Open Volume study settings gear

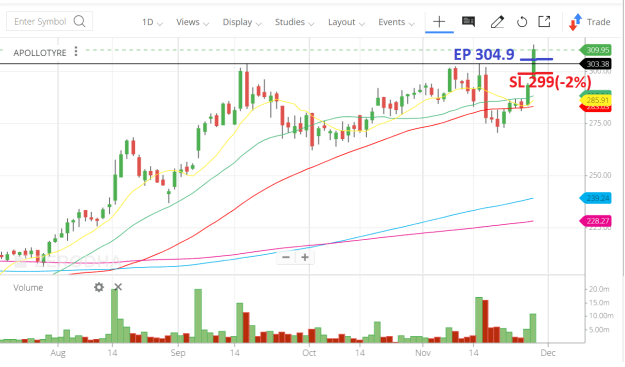[x=99, y=287]
